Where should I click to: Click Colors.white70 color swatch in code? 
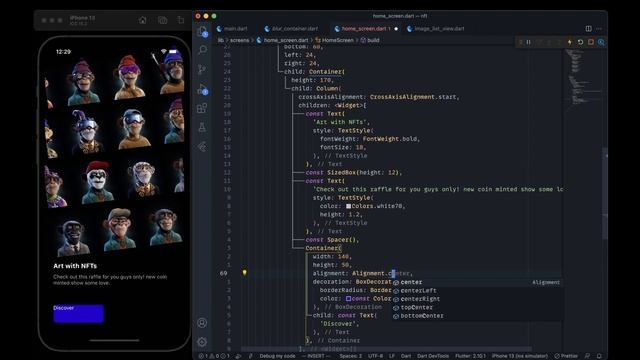click(x=349, y=206)
